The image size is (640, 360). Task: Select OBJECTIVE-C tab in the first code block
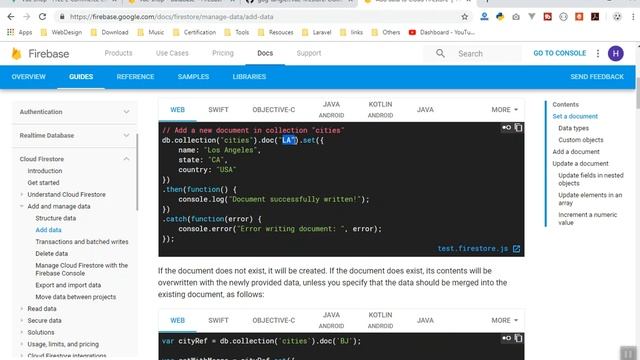[273, 110]
